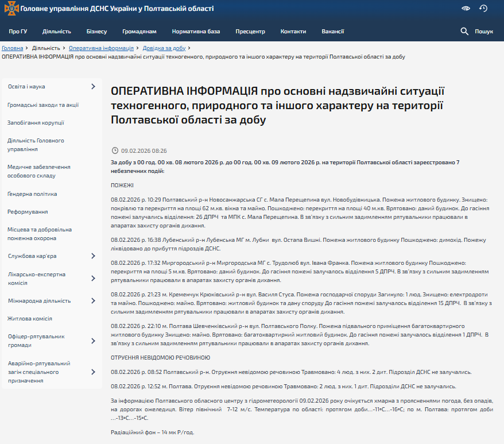Select Гендерна політика in sidebar
Image resolution: width=504 pixels, height=444 pixels.
pos(32,194)
